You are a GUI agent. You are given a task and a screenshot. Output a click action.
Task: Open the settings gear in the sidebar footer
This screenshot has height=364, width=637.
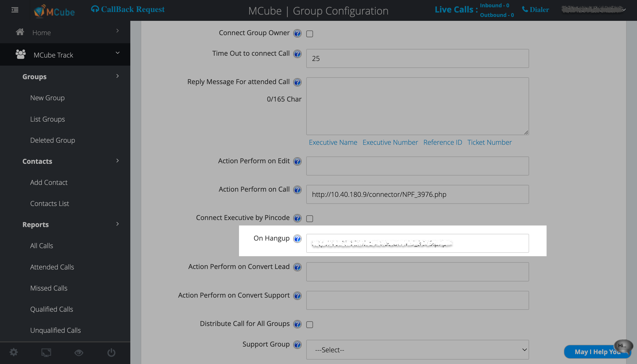[14, 352]
